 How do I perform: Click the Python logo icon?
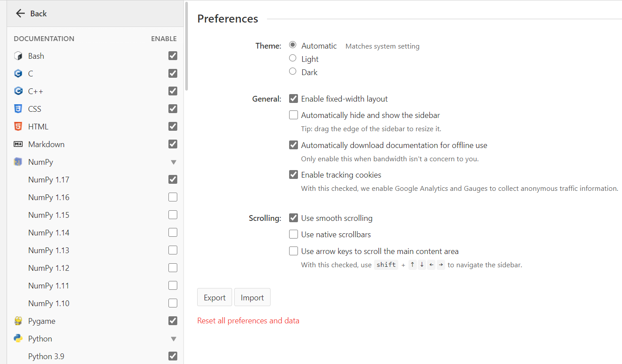click(18, 339)
